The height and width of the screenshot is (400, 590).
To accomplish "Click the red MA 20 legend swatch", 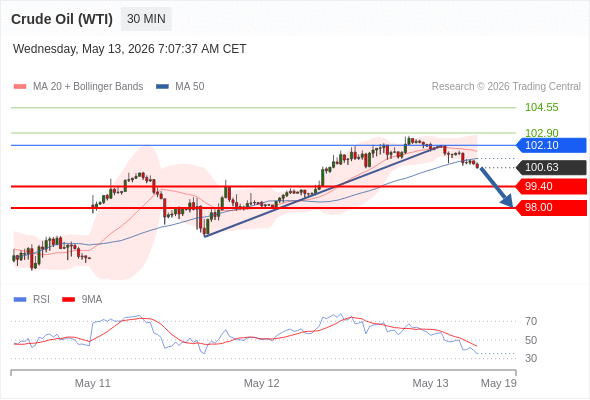I will coord(20,87).
